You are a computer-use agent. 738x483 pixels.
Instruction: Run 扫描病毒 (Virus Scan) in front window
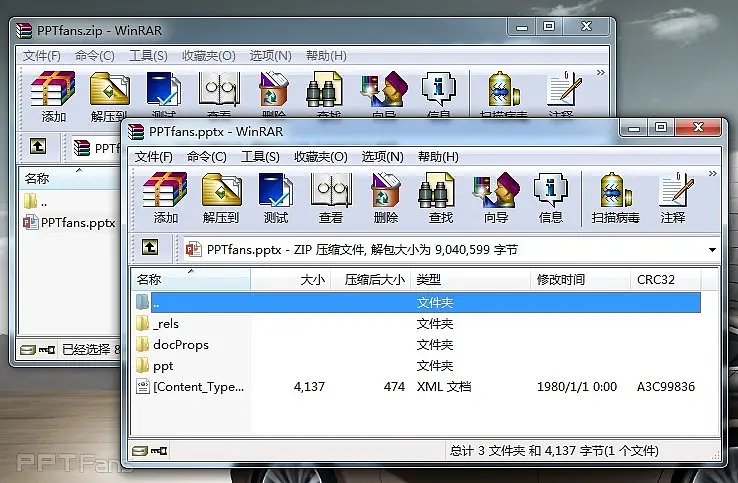coord(615,196)
